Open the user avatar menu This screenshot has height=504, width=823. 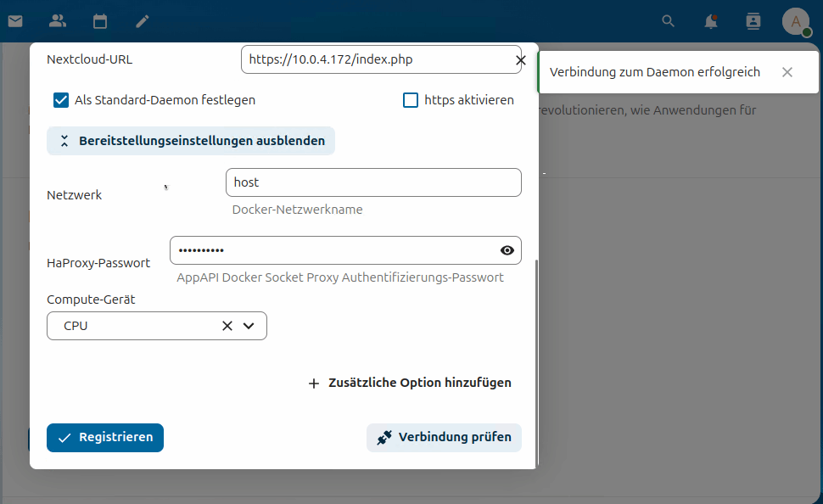tap(796, 21)
